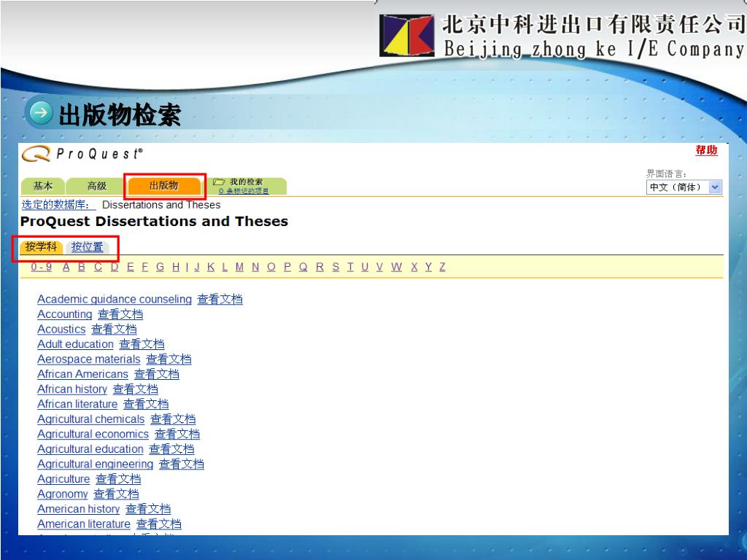Open the 高级 search tab
This screenshot has width=747, height=560.
pyautogui.click(x=97, y=186)
